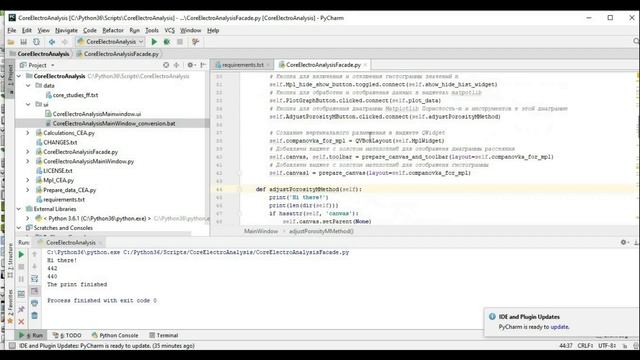640x360 pixels.
Task: Click the Run panel pause icon
Action: [x=21, y=279]
